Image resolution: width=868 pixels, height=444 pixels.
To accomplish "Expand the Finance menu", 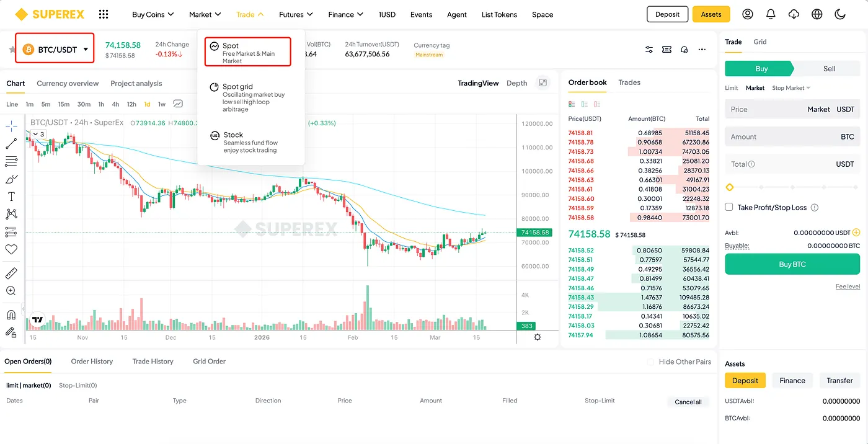I will click(346, 14).
